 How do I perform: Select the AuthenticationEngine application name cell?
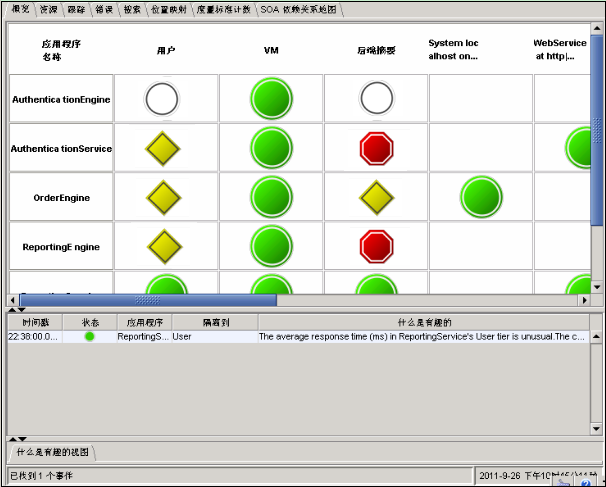click(61, 99)
